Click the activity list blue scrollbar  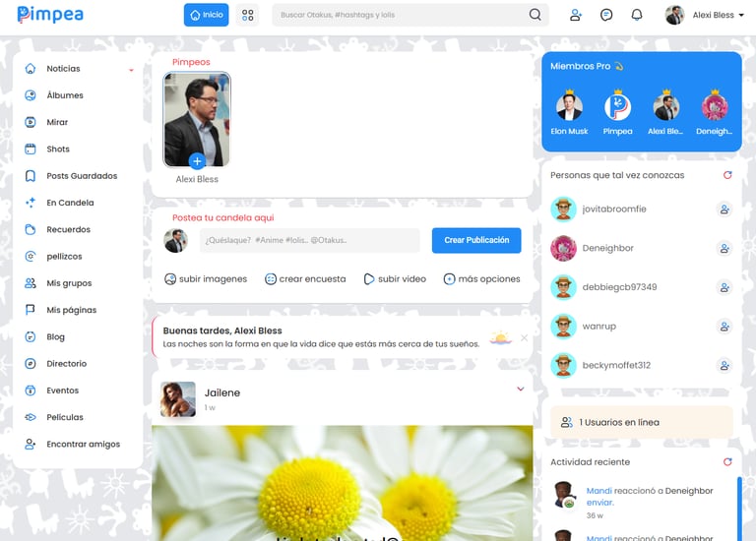click(x=739, y=509)
